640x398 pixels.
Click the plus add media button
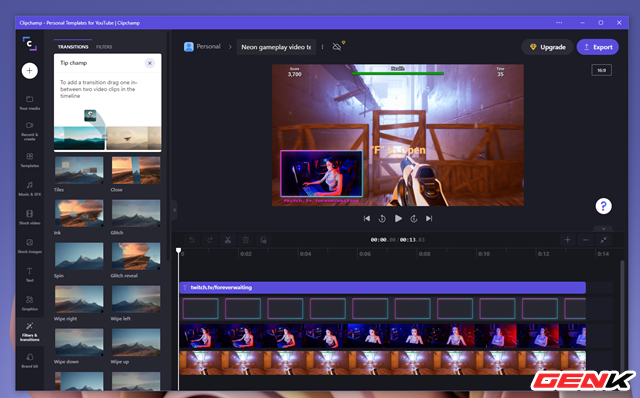pyautogui.click(x=29, y=71)
